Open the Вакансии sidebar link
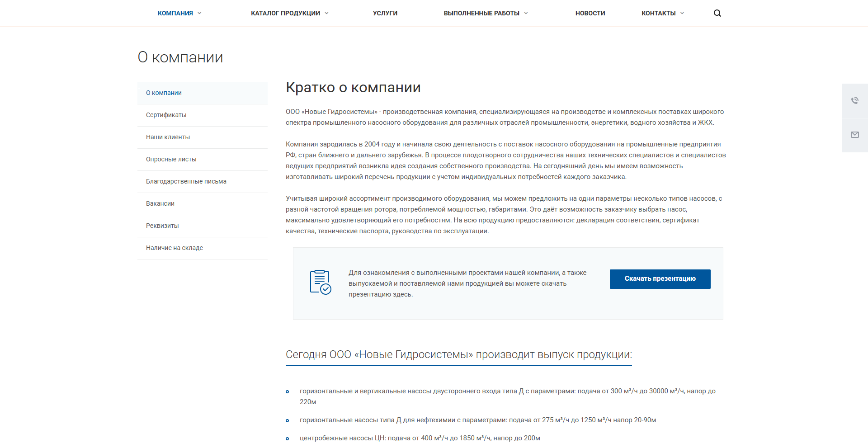 (160, 203)
